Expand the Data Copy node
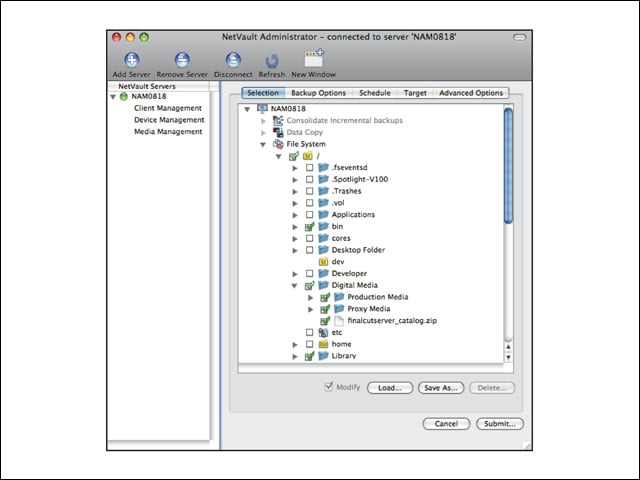640x480 pixels. pyautogui.click(x=263, y=133)
